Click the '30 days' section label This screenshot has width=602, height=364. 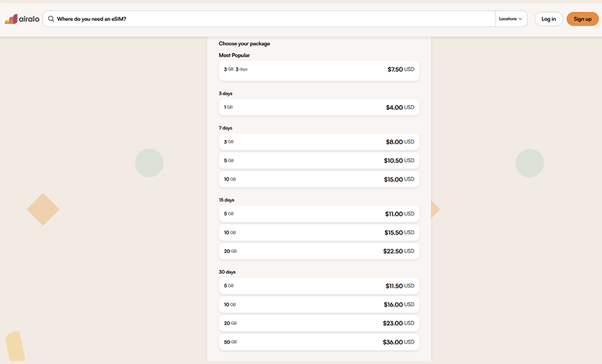point(227,272)
